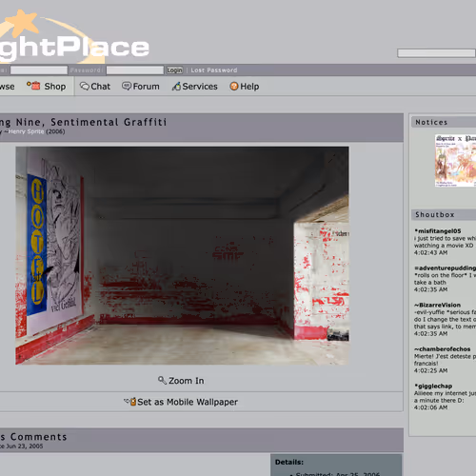Go to the Forum section

click(x=146, y=87)
